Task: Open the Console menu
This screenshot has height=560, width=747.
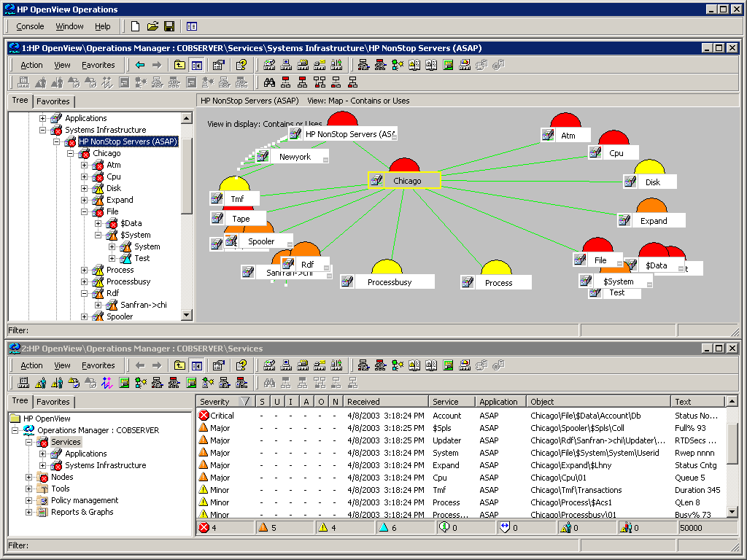Action: click(x=30, y=27)
